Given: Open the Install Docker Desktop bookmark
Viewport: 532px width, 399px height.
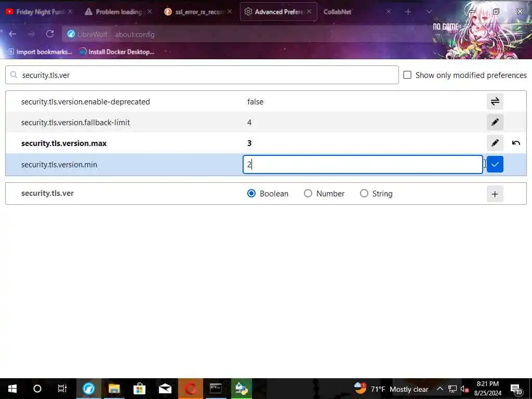Looking at the screenshot, I should point(116,51).
